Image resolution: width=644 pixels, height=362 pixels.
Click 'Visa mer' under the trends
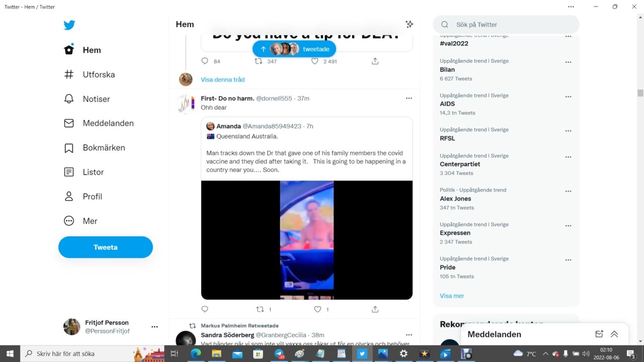pos(452,296)
